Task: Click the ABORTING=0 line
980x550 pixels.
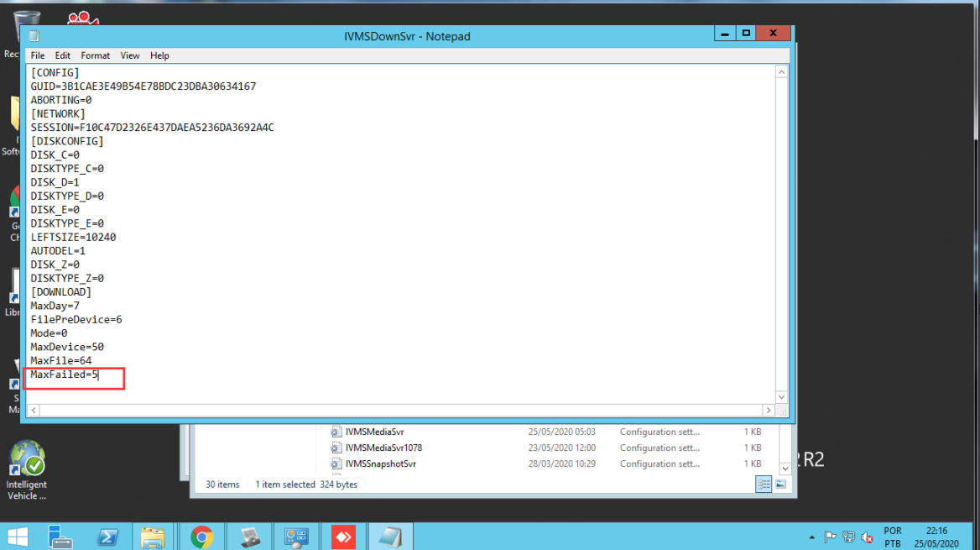Action: coord(61,100)
